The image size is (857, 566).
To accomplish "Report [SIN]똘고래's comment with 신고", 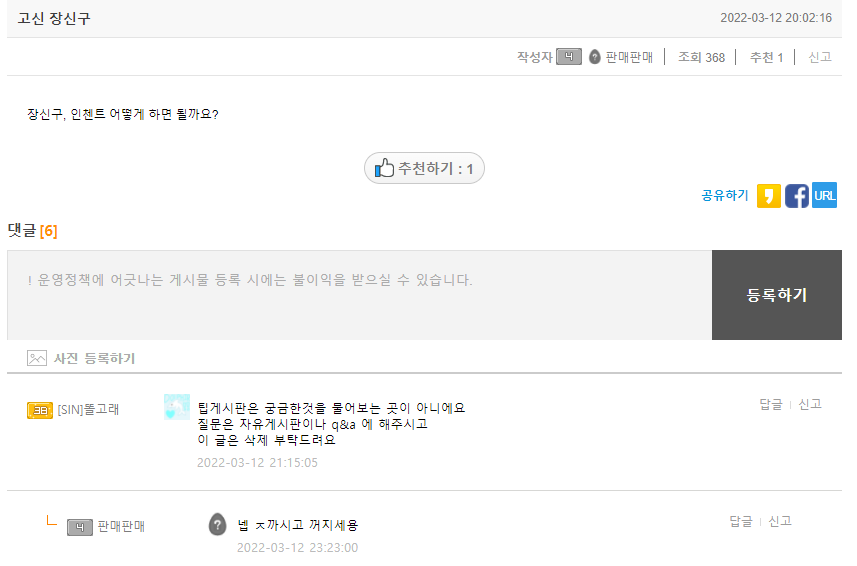I will (809, 404).
